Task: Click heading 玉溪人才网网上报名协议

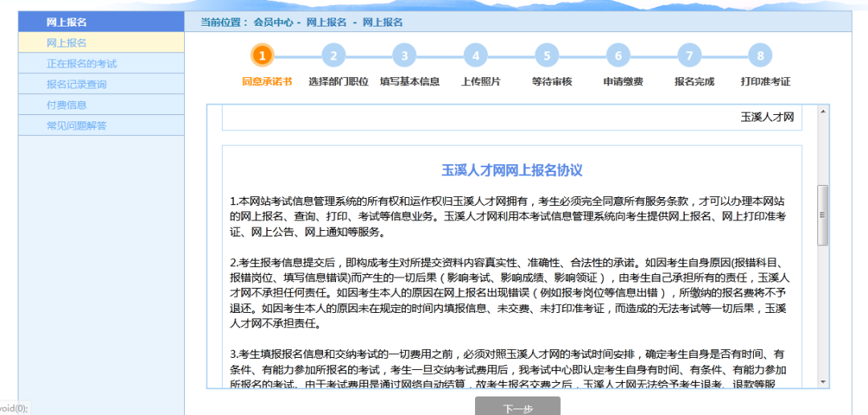Action: point(511,170)
